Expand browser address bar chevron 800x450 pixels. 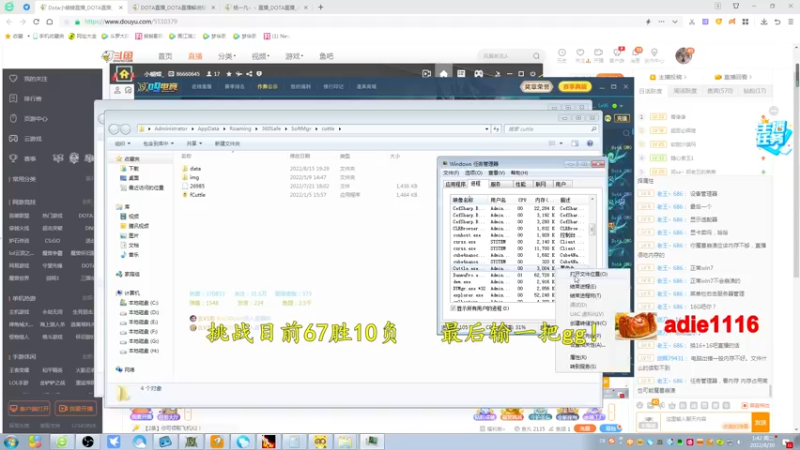(x=674, y=22)
